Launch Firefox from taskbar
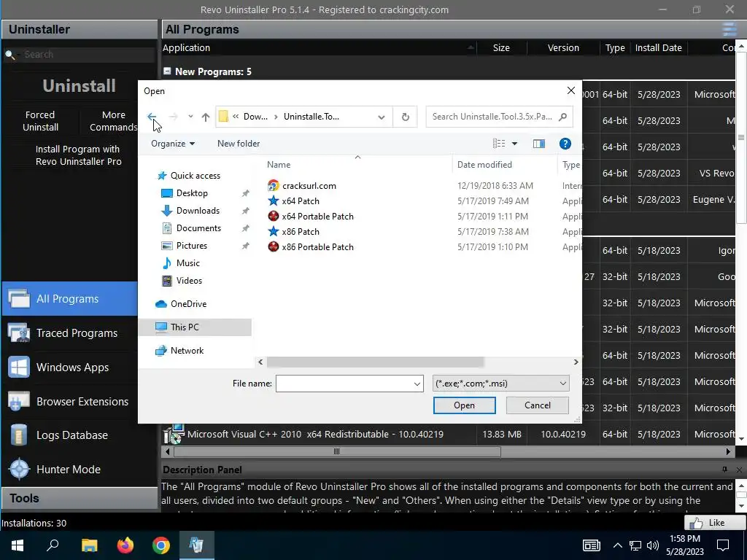The height and width of the screenshot is (560, 747). click(x=125, y=545)
